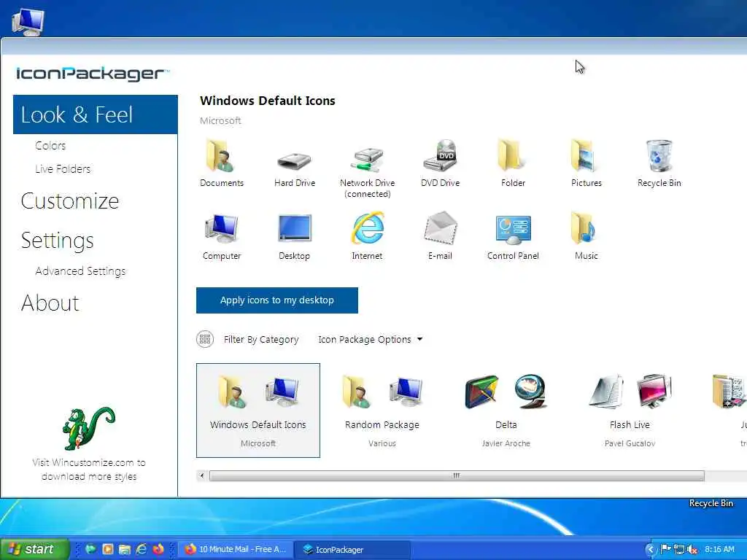Open the Colors page
Viewport: 747px width, 560px height.
50,146
